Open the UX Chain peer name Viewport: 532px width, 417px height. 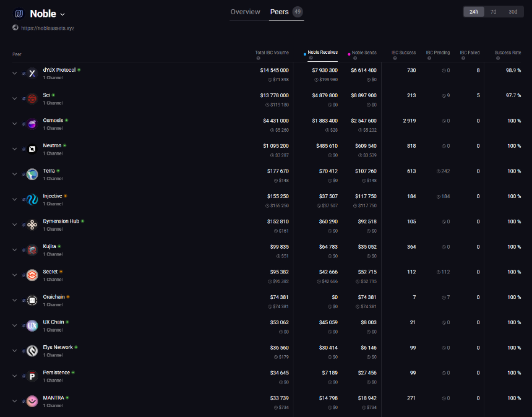tap(53, 322)
